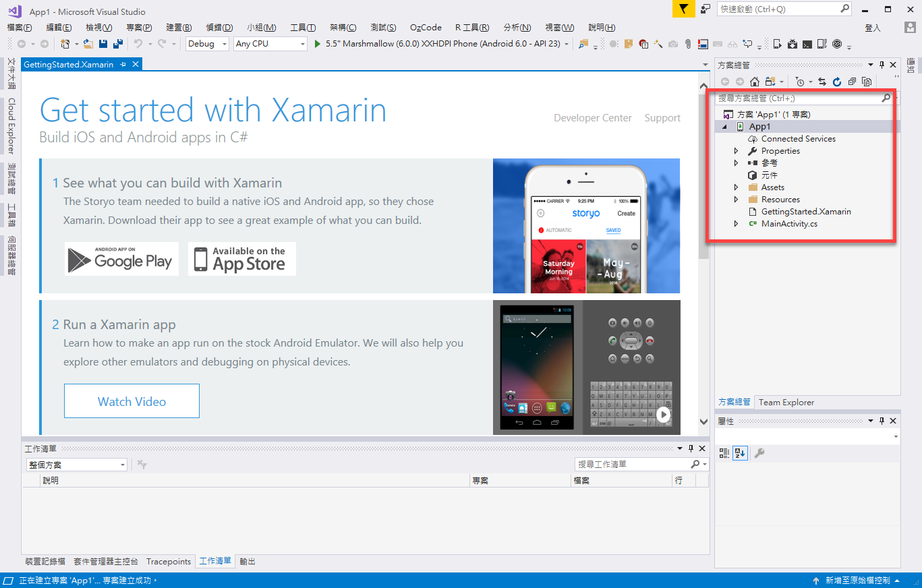
Task: Select GettingStarted.Xamarin file in the tree
Action: (x=805, y=212)
